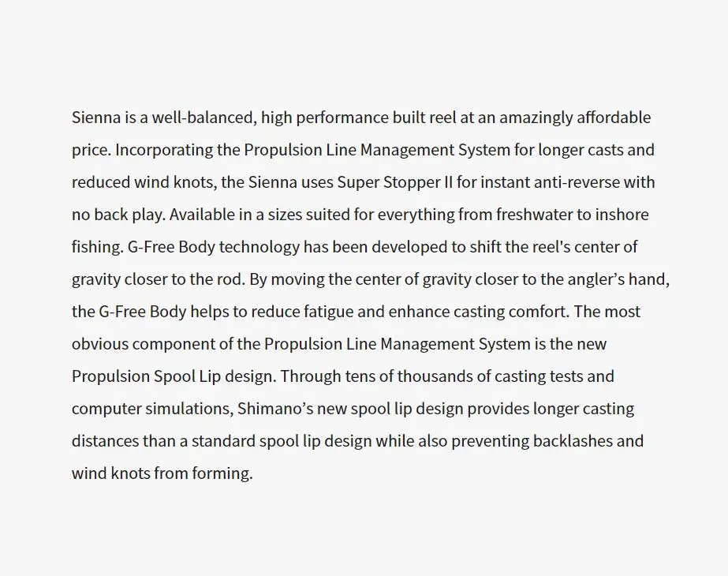Click the word "simulations"
Screen dimensions: 728x576
click(188, 409)
